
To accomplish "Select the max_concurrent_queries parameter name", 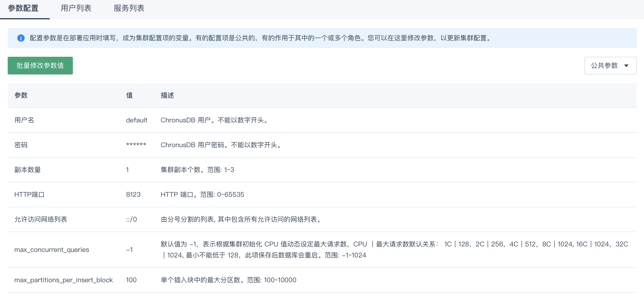I will tap(52, 250).
